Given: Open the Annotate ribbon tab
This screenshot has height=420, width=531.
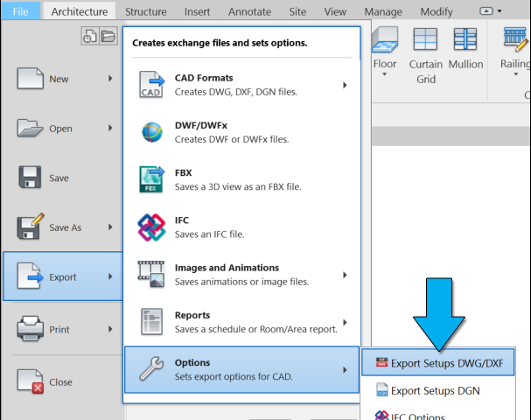Looking at the screenshot, I should point(249,11).
